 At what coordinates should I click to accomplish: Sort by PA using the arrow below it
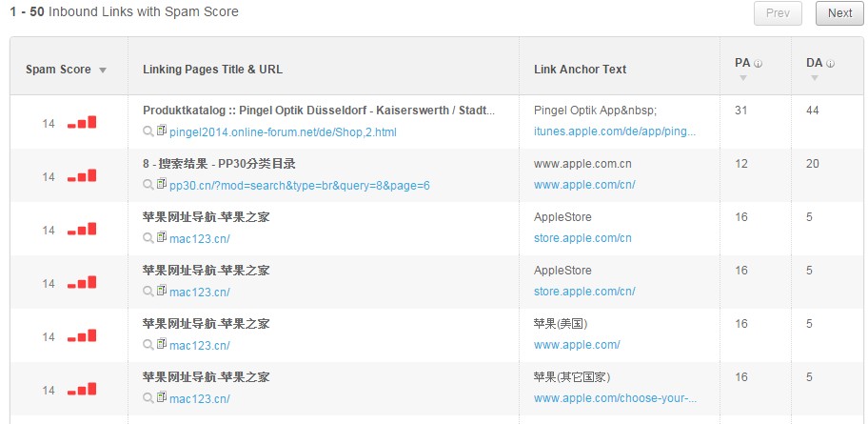coord(743,78)
